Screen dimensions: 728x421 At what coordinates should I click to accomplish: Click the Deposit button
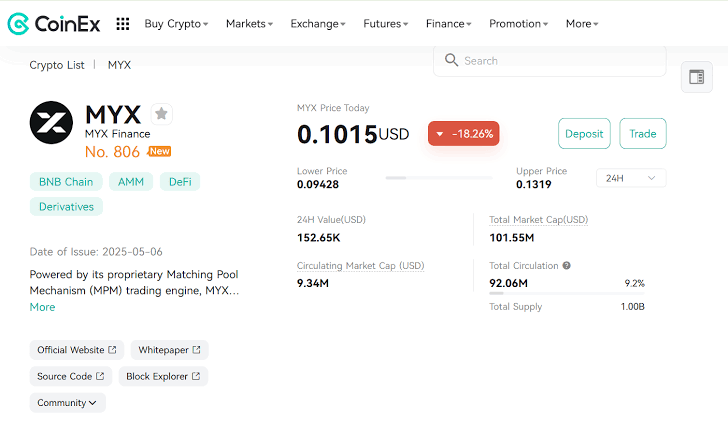click(584, 134)
